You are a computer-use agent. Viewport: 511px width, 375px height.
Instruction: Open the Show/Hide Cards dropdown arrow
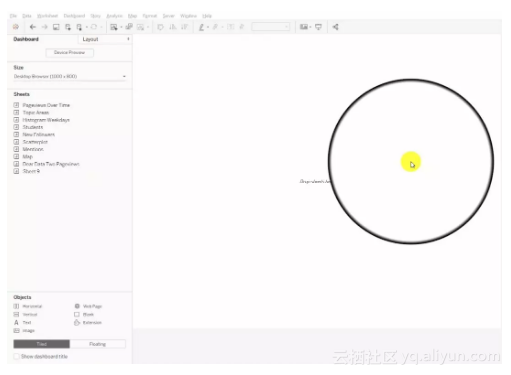[x=310, y=27]
